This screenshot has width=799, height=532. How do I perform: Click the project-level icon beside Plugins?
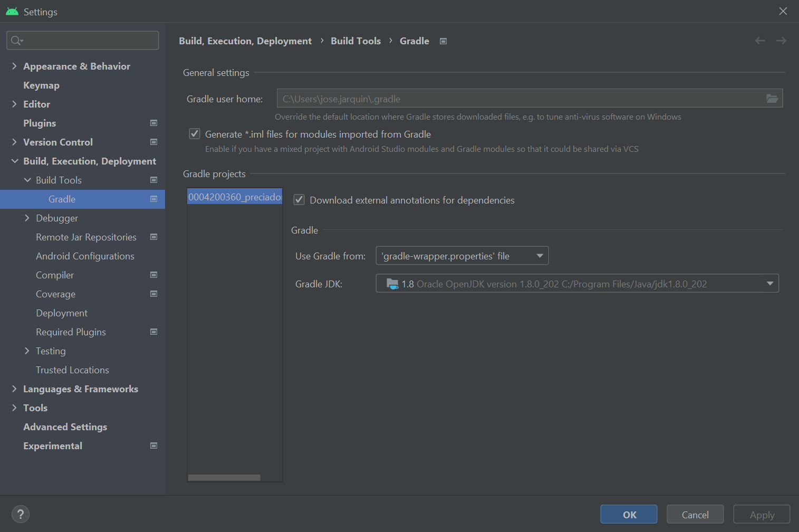154,123
